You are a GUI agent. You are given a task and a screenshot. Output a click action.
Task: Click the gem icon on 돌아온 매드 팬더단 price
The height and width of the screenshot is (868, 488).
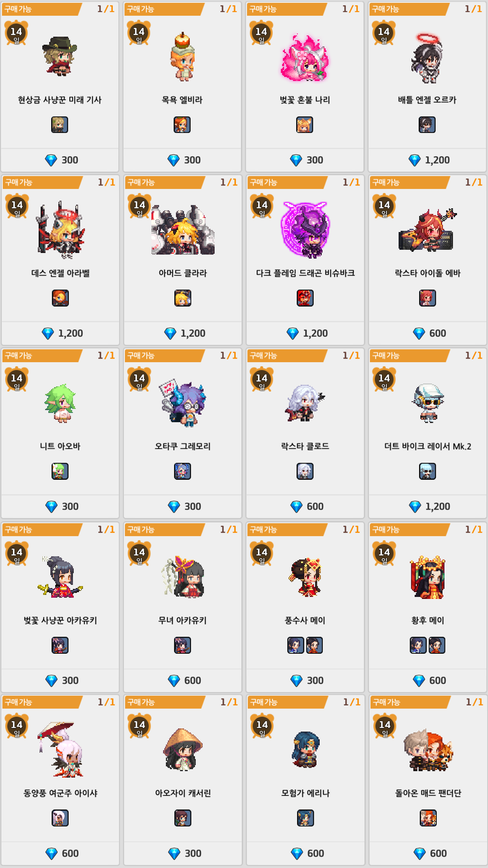(420, 854)
